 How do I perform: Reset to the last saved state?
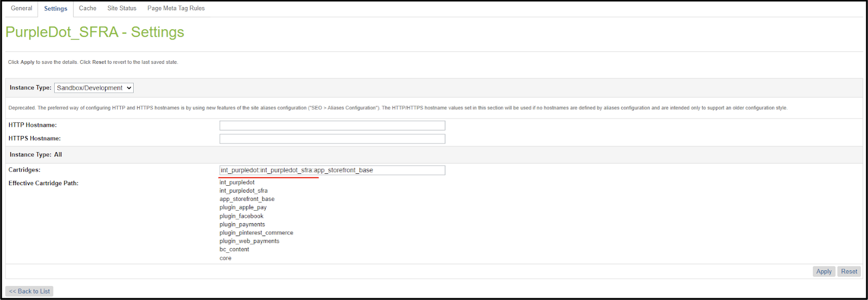pos(849,271)
